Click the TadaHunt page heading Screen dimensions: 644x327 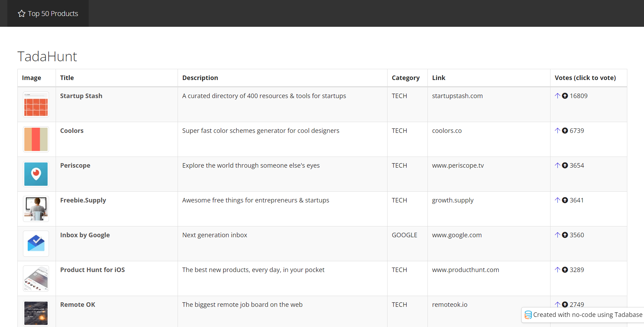47,56
